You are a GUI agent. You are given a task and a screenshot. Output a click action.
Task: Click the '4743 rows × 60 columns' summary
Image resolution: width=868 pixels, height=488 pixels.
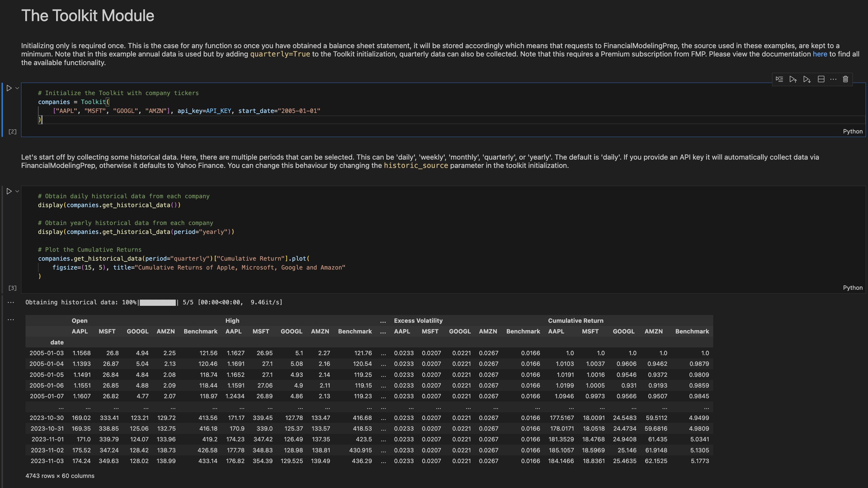60,476
